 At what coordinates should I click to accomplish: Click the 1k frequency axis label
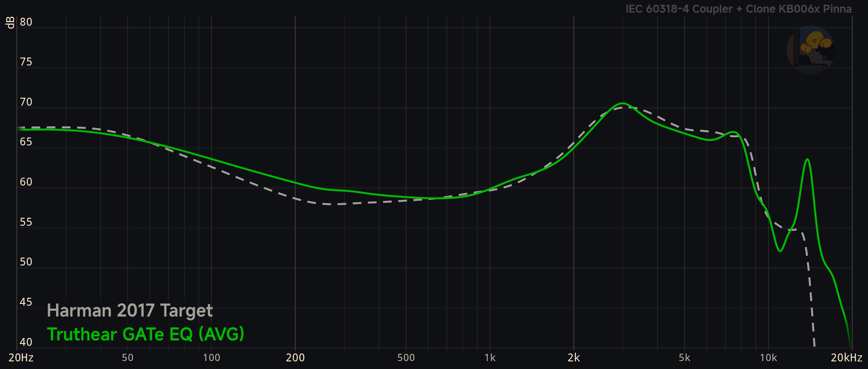(x=490, y=358)
